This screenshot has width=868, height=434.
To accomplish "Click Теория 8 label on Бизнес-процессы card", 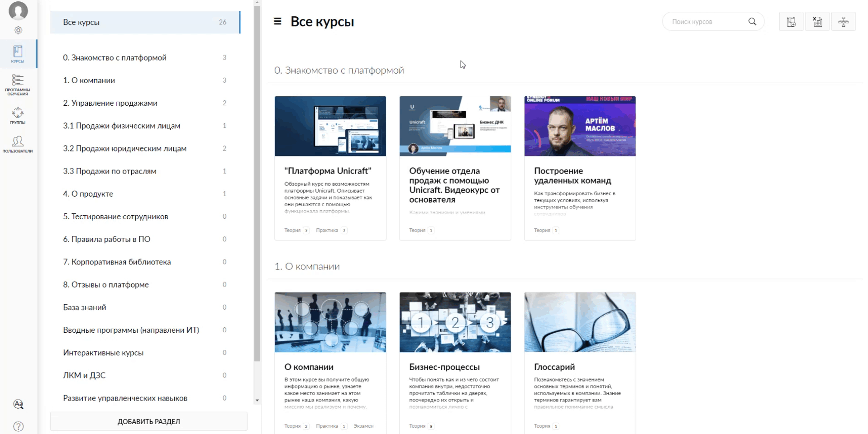I will pos(421,426).
